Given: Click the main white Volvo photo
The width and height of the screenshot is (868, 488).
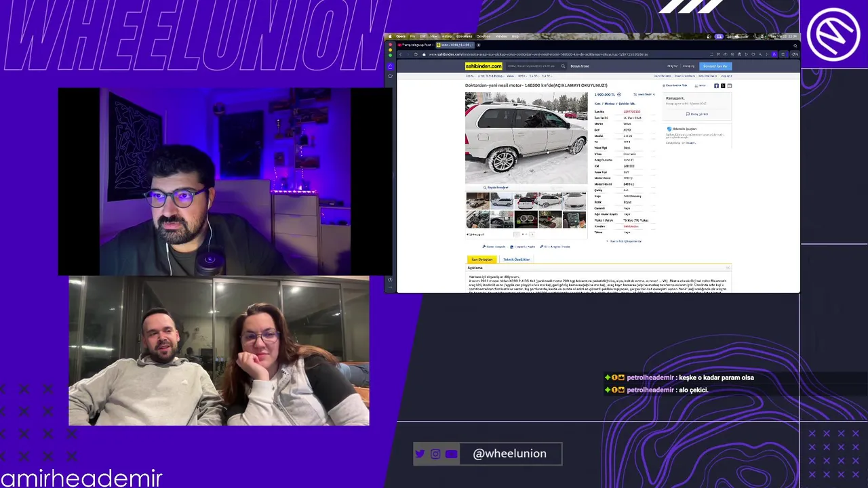Looking at the screenshot, I should [526, 138].
